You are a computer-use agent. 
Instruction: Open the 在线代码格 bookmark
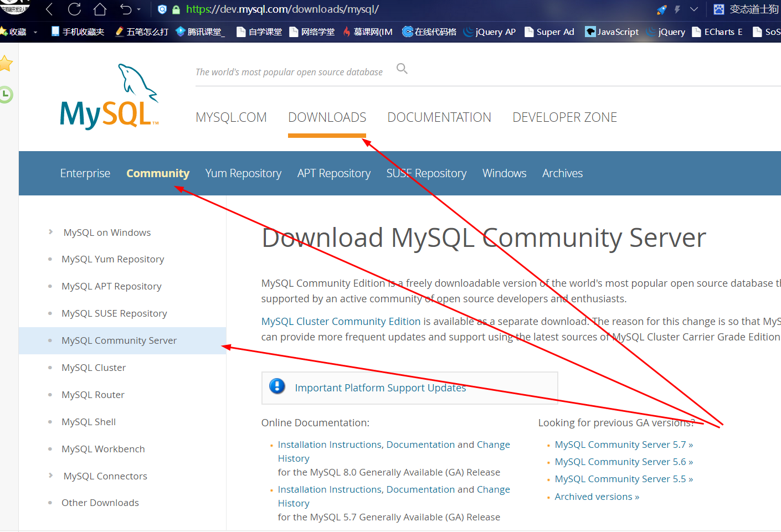point(429,32)
